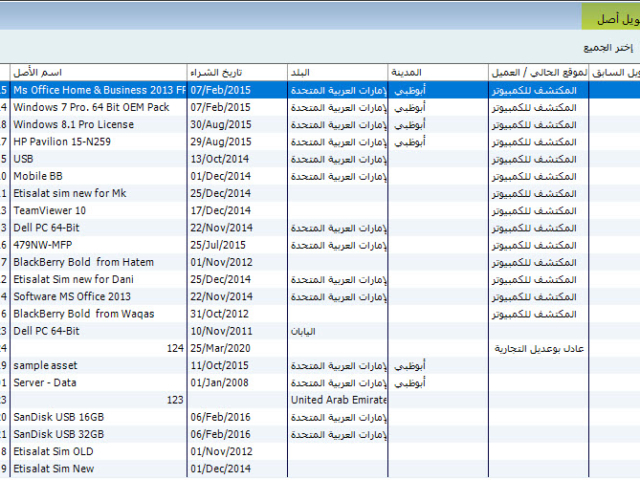The height and width of the screenshot is (480, 640).
Task: Click أبوظبي city in HP Pavilion row
Action: click(410, 142)
